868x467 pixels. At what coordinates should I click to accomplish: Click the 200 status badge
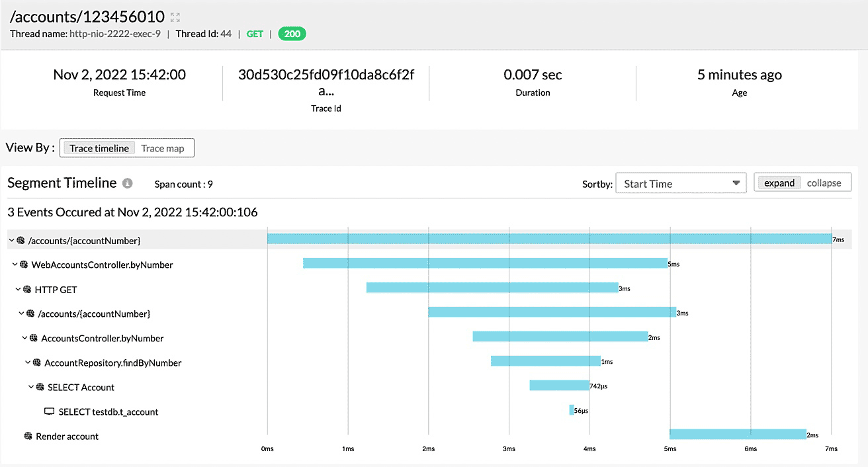tap(292, 34)
